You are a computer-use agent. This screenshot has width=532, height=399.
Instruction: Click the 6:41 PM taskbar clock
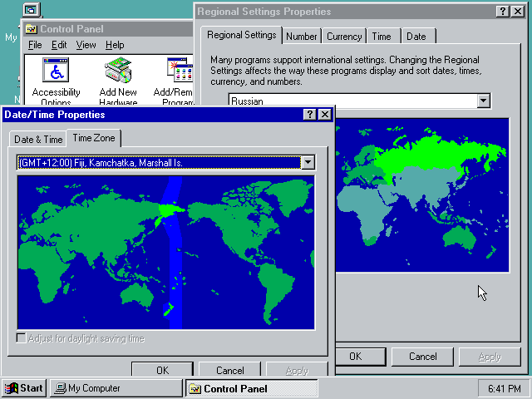pyautogui.click(x=505, y=388)
